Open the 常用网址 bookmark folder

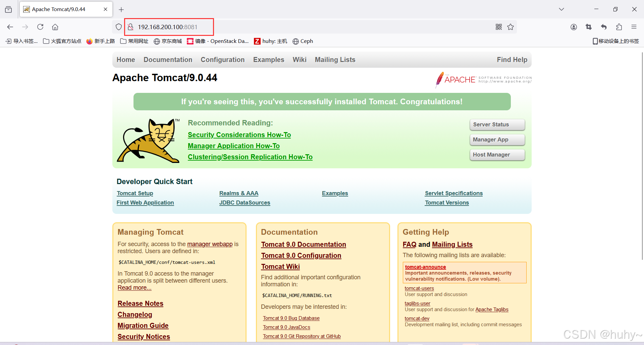point(134,41)
